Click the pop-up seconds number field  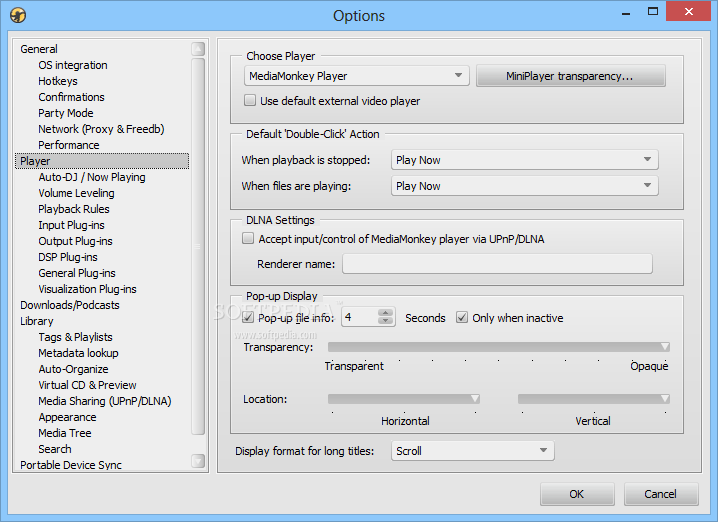tap(360, 317)
